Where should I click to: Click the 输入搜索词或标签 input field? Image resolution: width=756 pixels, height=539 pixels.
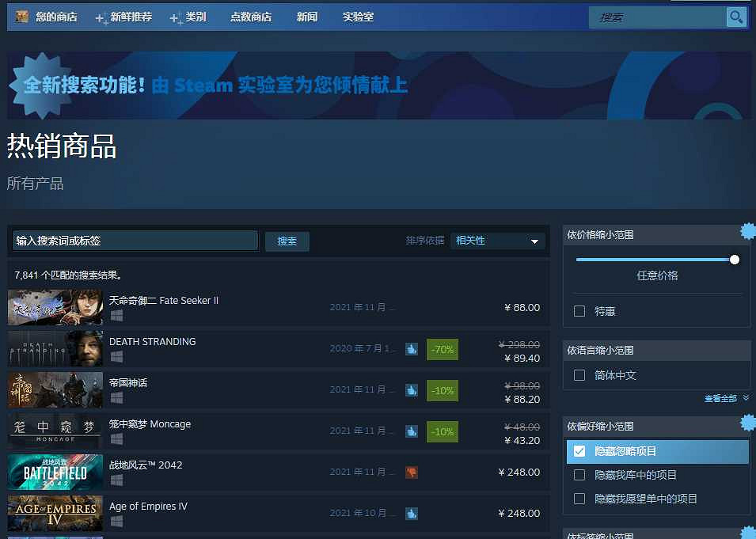[135, 240]
